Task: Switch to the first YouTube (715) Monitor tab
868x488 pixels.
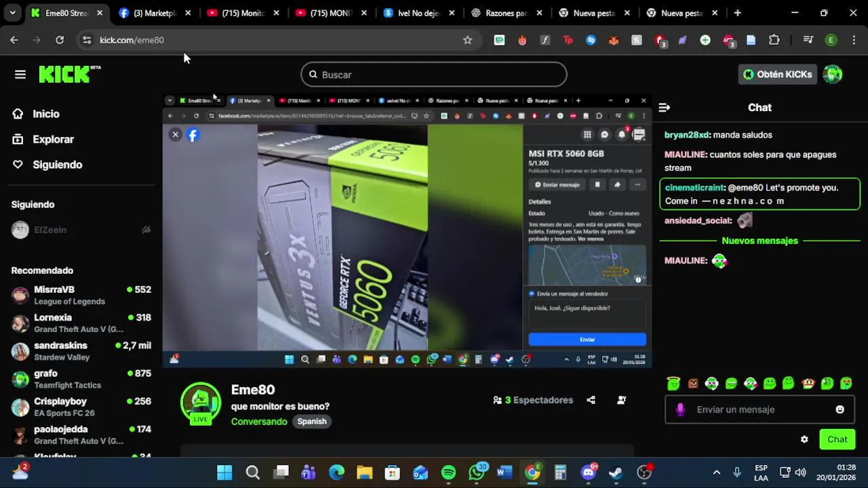Action: tap(242, 13)
